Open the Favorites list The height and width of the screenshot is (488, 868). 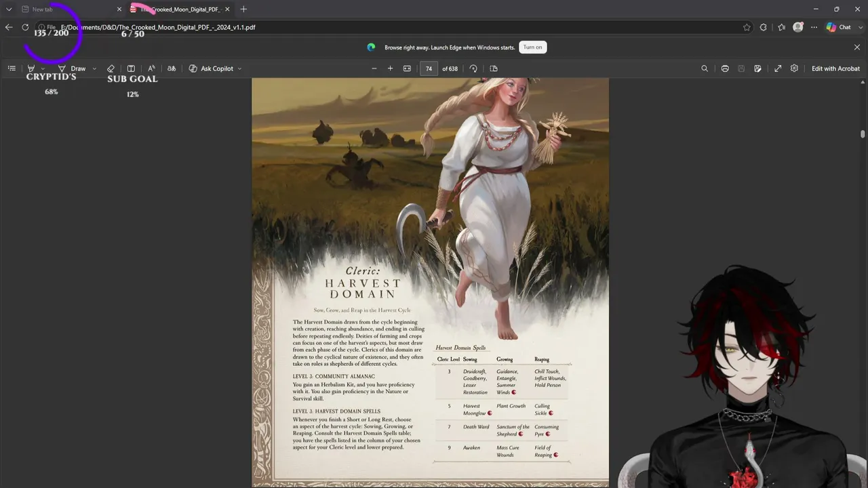(781, 27)
